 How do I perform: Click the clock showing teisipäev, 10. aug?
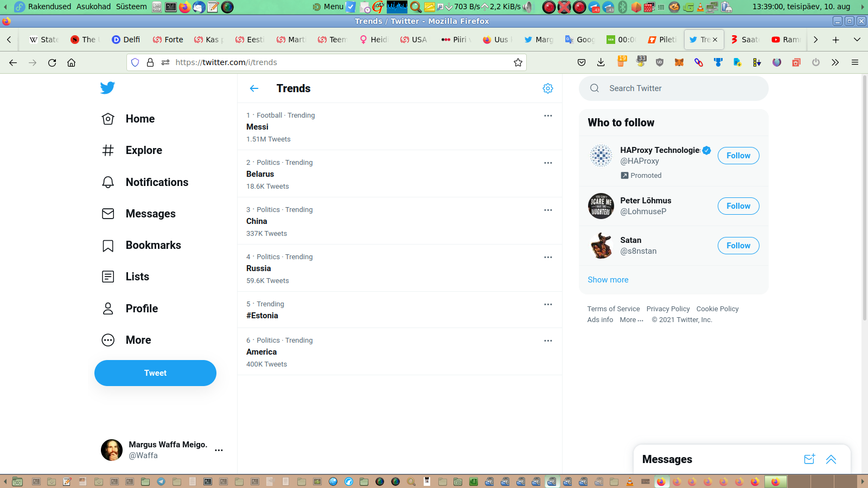coord(801,7)
